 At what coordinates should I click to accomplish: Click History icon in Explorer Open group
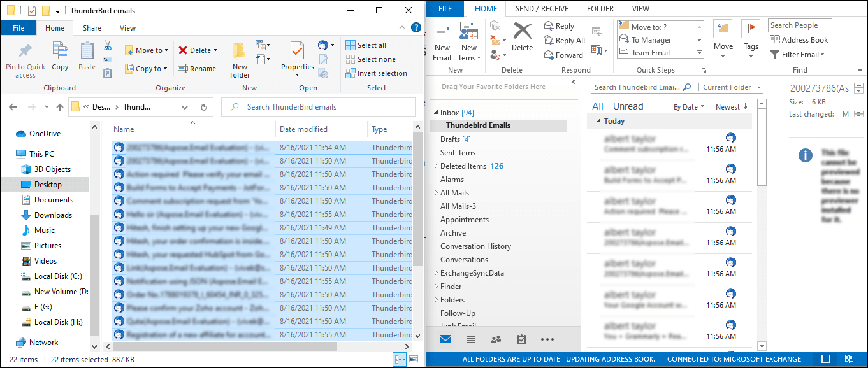[x=324, y=74]
